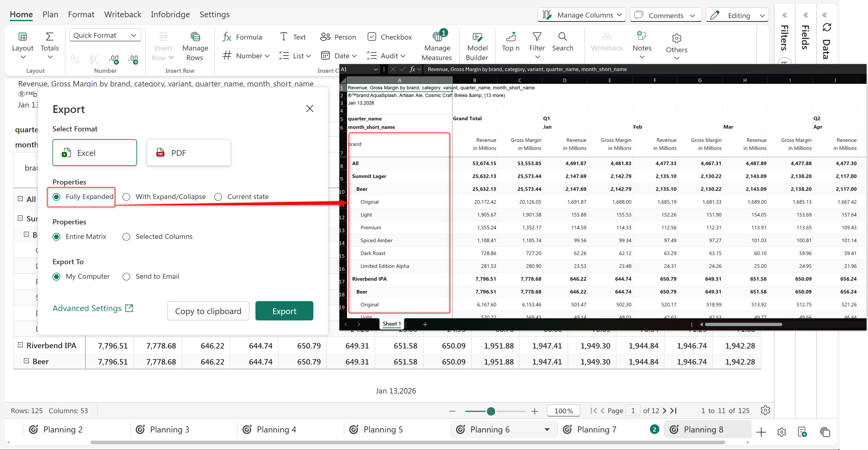Click the Totals sigma icon
This screenshot has height=450, width=868.
(x=49, y=37)
